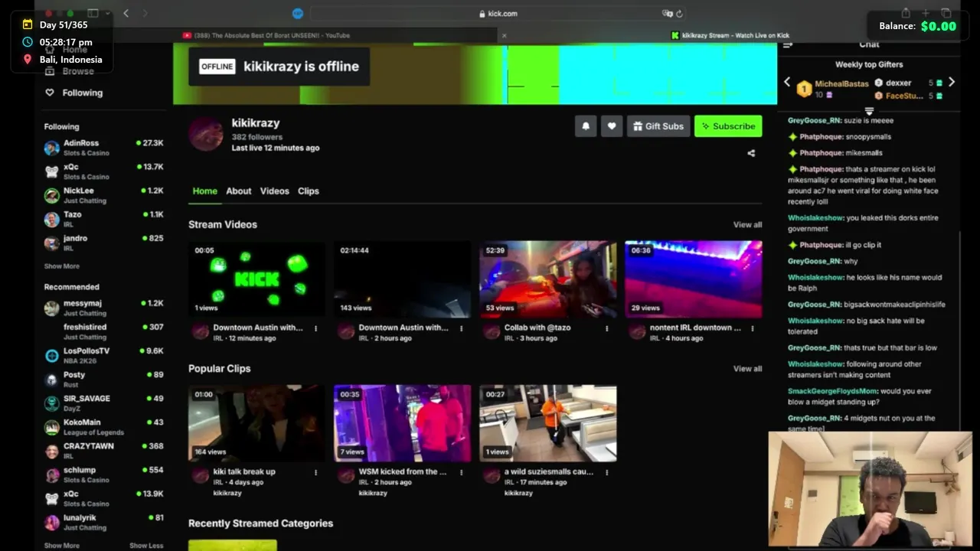980x551 pixels.
Task: Open options menu for Collab with @tazo
Action: pos(606,328)
